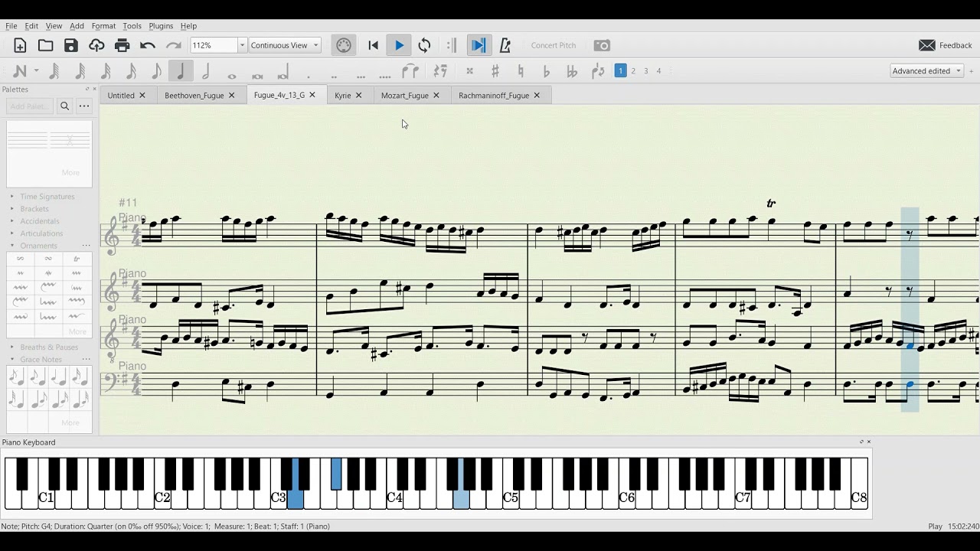This screenshot has width=980, height=551.
Task: Add a triple augmentation dot
Action: coord(361,76)
